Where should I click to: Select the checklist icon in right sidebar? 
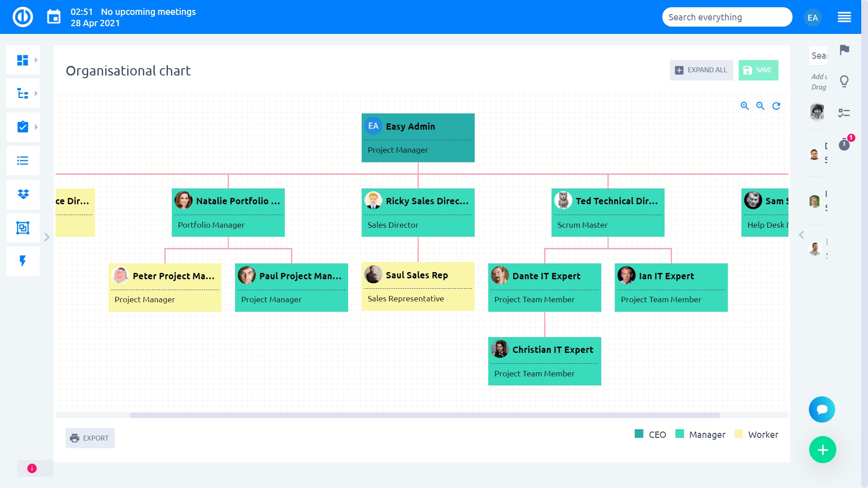845,113
